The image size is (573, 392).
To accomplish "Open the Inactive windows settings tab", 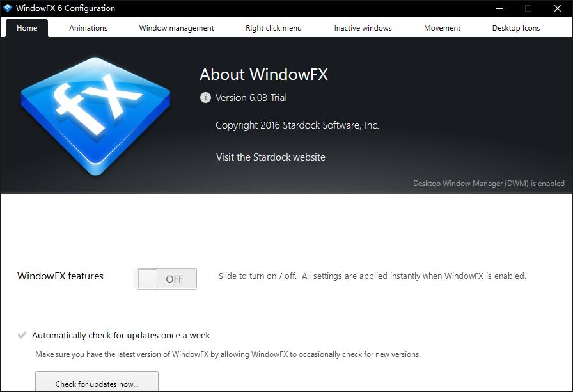I will coord(363,27).
